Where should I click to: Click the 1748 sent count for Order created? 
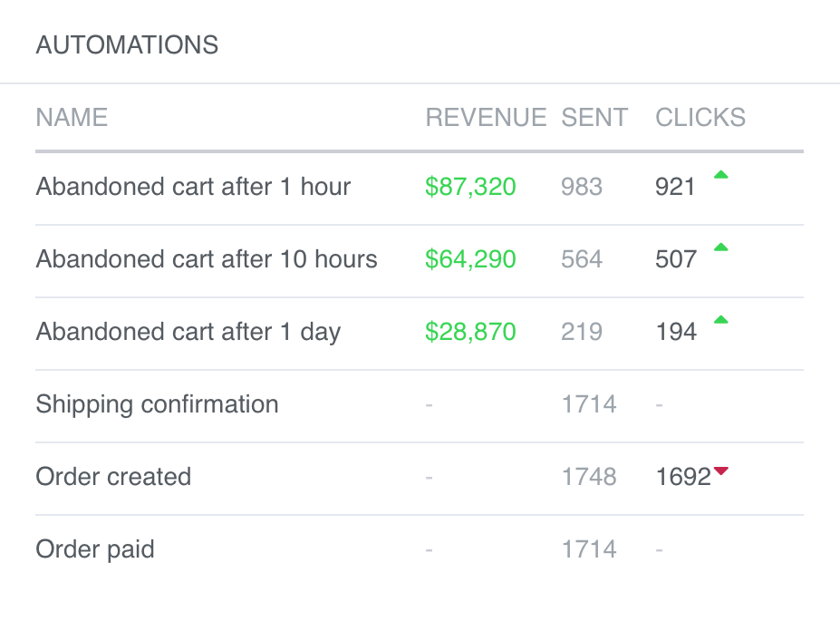tap(589, 477)
